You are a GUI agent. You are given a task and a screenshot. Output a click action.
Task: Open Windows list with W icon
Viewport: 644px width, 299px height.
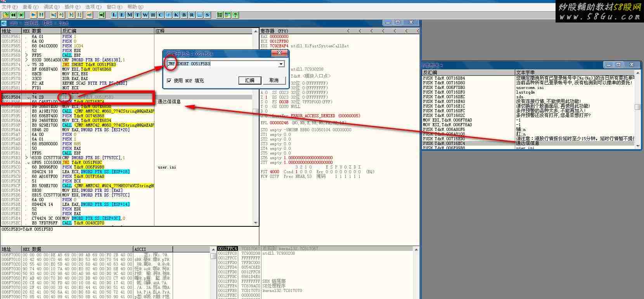pos(145,15)
